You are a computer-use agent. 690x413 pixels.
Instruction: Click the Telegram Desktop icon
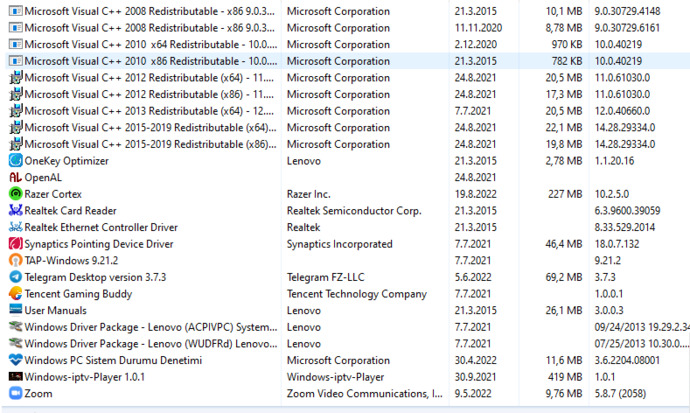(15, 277)
